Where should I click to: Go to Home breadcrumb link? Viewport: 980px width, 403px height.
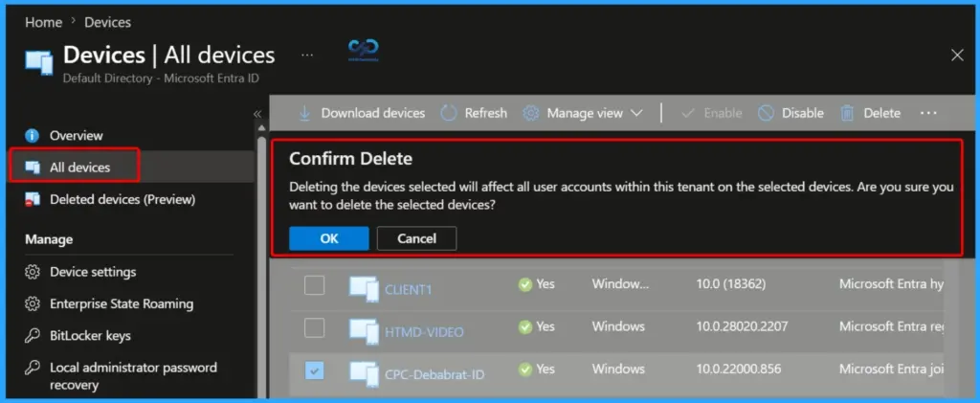(x=44, y=22)
